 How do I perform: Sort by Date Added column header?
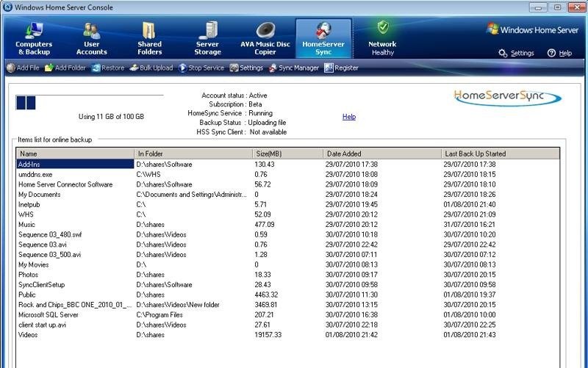point(382,154)
